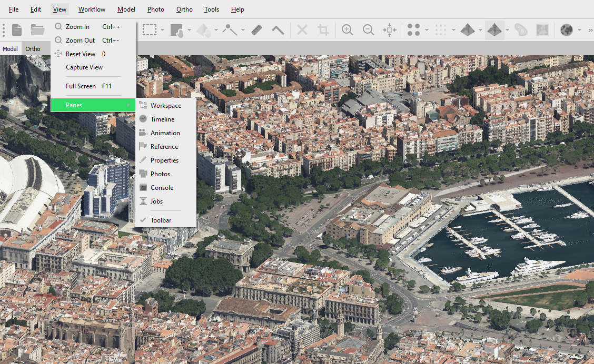The height and width of the screenshot is (364, 594).
Task: Open the Reference pane entry
Action: [x=164, y=147]
